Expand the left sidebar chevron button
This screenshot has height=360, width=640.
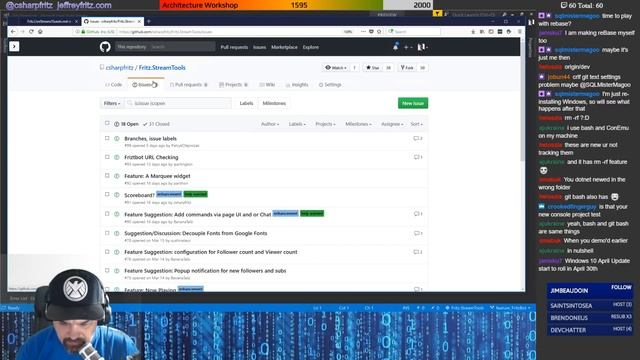(14, 47)
